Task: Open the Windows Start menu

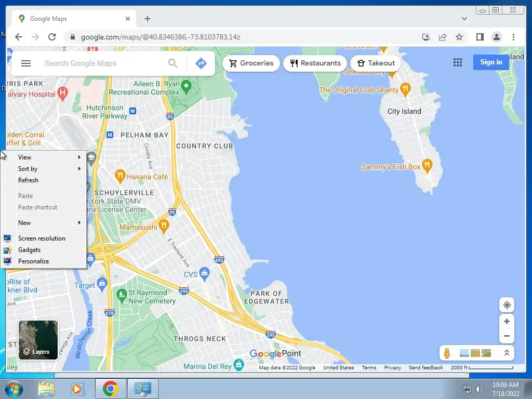Action: (14, 389)
